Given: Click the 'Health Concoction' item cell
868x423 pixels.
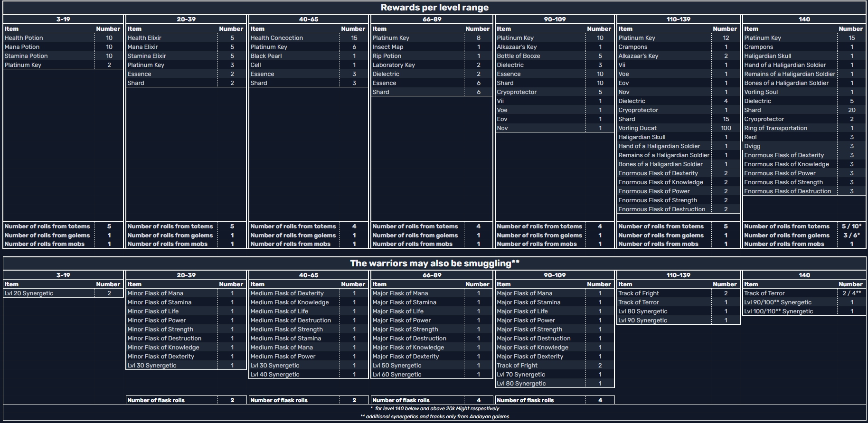Looking at the screenshot, I should (294, 38).
